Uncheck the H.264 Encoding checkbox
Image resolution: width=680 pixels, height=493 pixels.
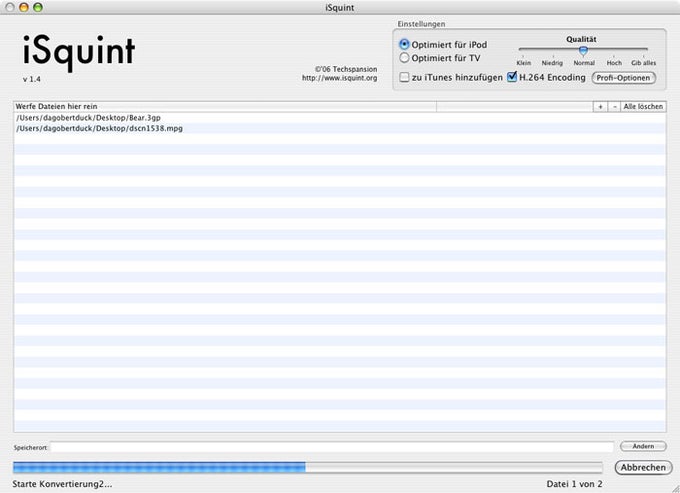pos(512,77)
